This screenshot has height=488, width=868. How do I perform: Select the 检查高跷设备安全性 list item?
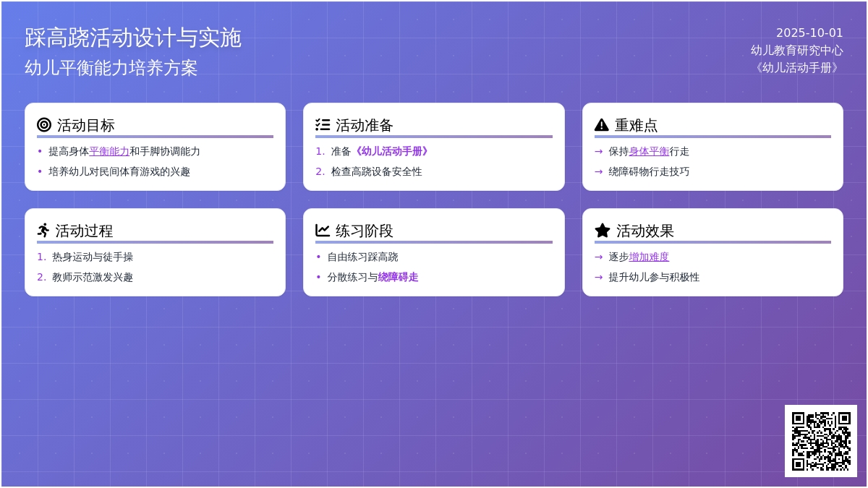376,172
